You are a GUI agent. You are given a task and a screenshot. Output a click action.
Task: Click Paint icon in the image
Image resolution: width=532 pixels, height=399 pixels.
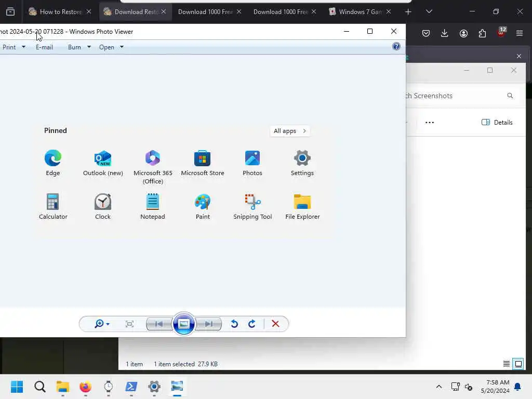click(x=203, y=202)
